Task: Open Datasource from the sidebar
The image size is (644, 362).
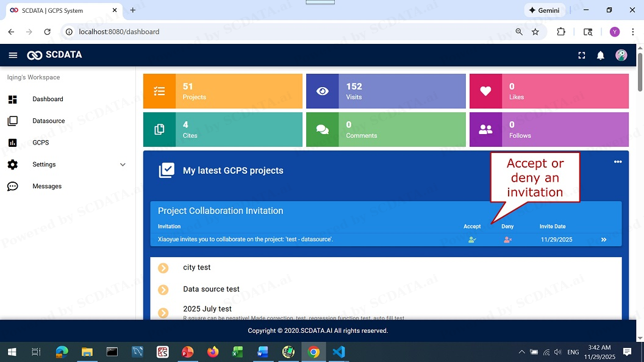Action: point(48,121)
